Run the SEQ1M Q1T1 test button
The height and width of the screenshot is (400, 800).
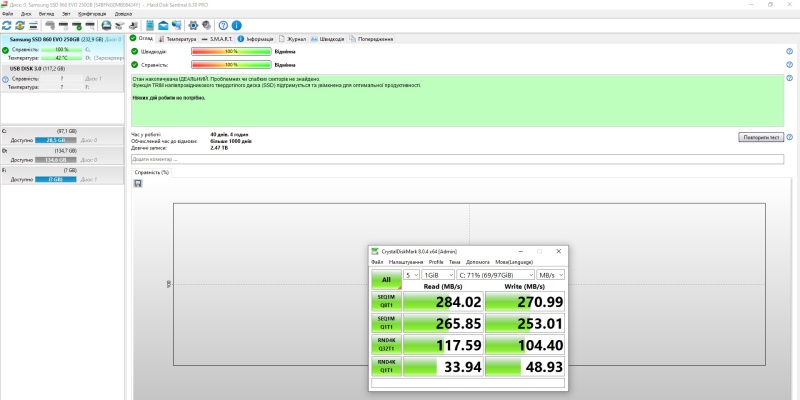pos(386,322)
